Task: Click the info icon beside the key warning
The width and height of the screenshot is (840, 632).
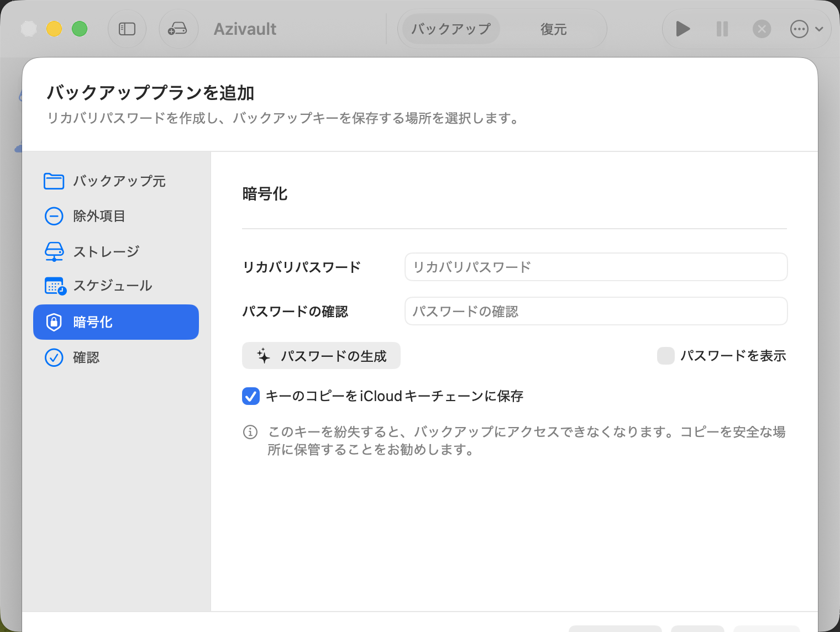Action: (250, 432)
